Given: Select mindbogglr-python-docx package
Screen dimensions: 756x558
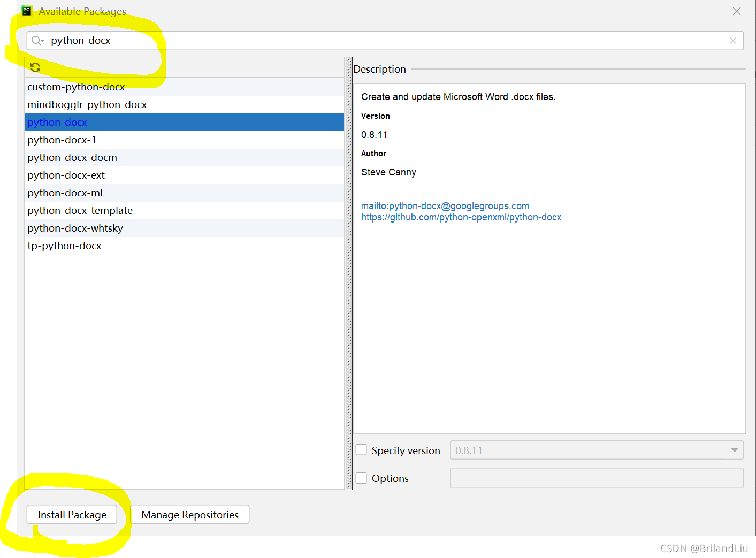Looking at the screenshot, I should 184,104.
